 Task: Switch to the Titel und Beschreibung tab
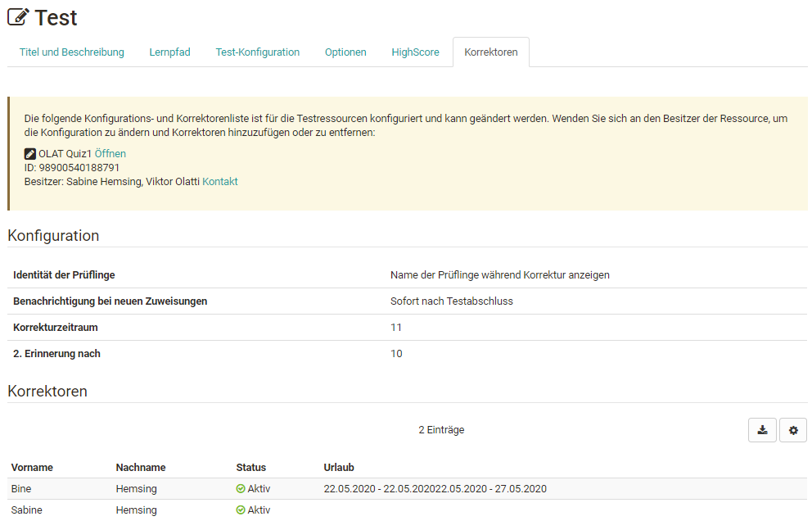71,52
